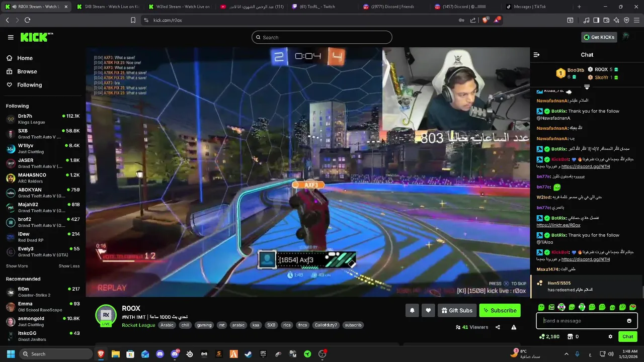This screenshot has width=644, height=362.
Task: Open the hamburger sidebar menu
Action: [11, 37]
